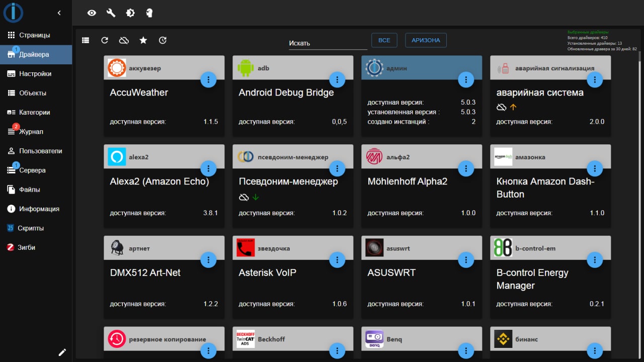This screenshot has width=644, height=362.
Task: Click the green down arrow on Псевдоним-менеджер
Action: tap(256, 197)
